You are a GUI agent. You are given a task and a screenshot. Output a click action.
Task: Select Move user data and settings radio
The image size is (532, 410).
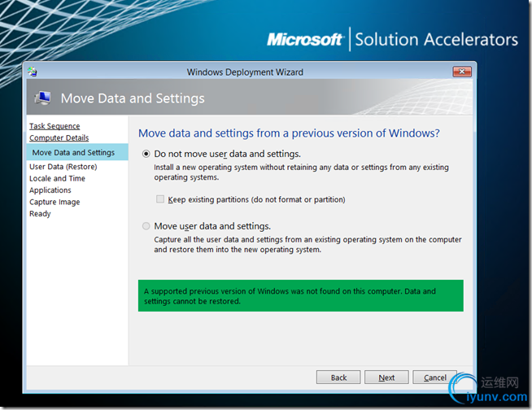(x=146, y=226)
